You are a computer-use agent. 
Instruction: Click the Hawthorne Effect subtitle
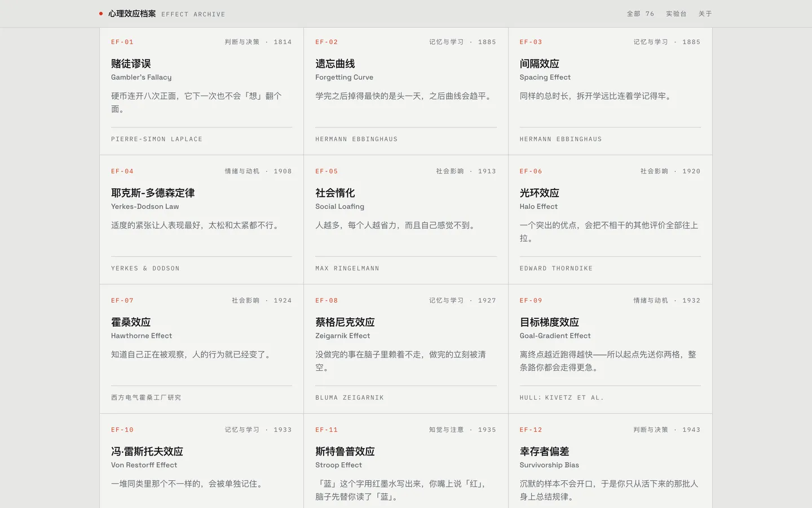coord(142,336)
